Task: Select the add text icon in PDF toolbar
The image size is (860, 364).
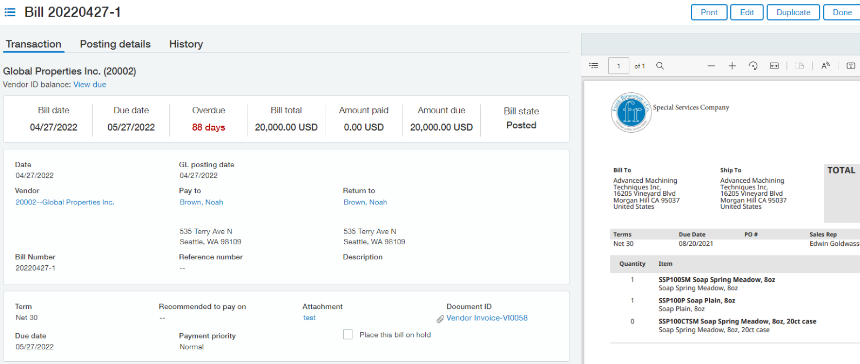Action: [x=852, y=66]
